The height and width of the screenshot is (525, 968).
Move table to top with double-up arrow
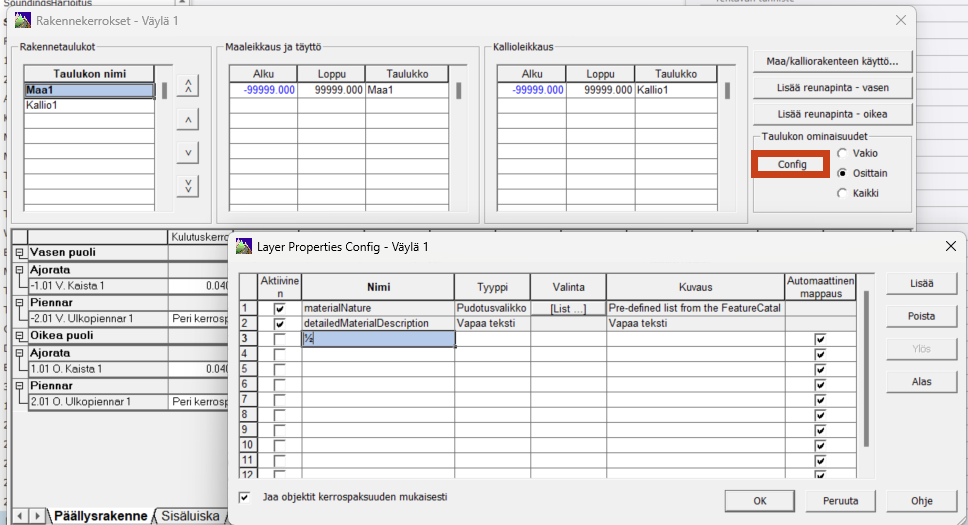coord(188,86)
